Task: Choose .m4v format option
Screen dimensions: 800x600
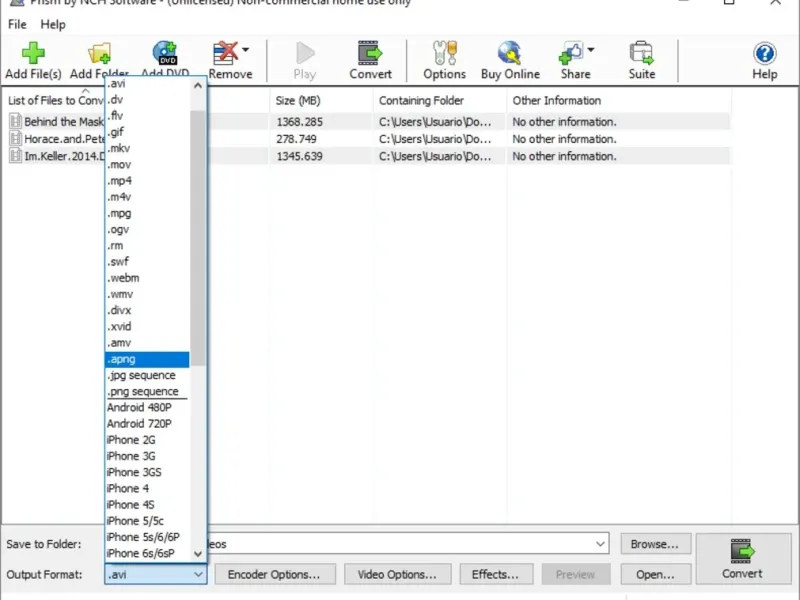Action: [x=147, y=197]
